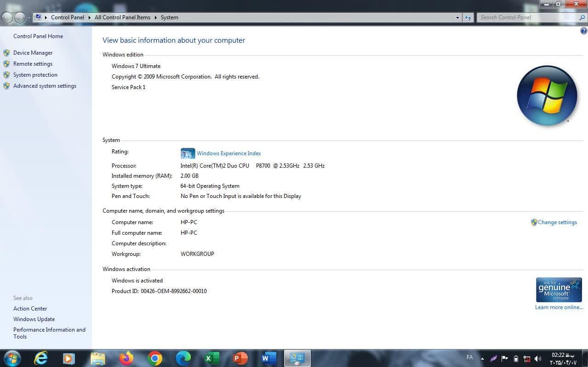
Task: Click '64-bit Operating System' value
Action: click(x=210, y=186)
